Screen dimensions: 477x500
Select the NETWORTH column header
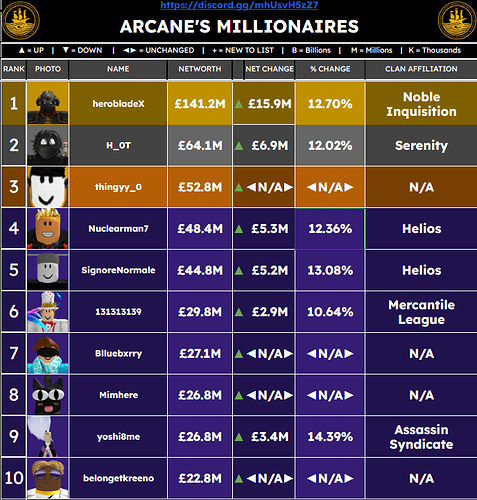(x=200, y=69)
